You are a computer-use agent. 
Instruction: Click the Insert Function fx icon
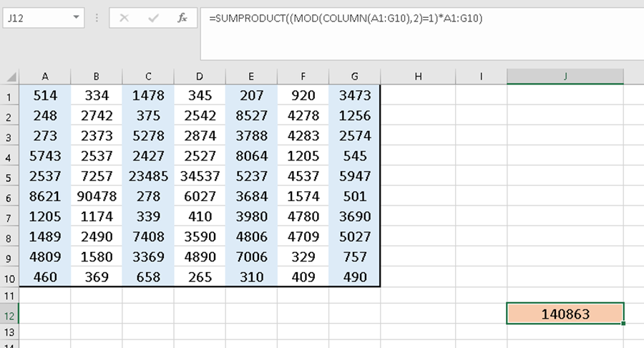(182, 18)
